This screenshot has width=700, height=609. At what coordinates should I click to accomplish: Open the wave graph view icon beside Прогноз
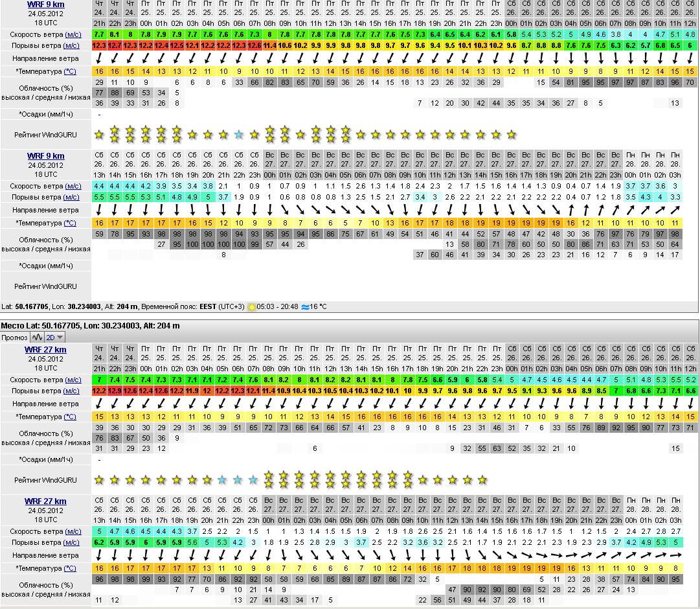[x=36, y=338]
